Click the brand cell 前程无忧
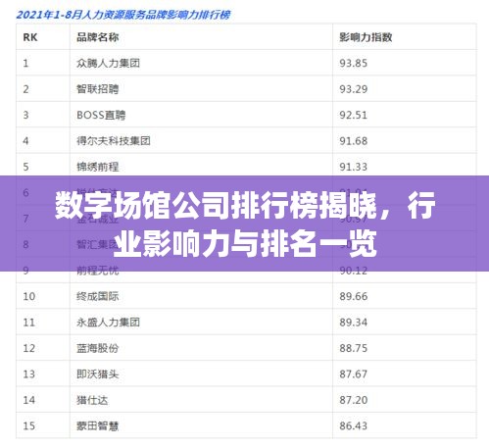The width and height of the screenshot is (489, 448). click(97, 271)
